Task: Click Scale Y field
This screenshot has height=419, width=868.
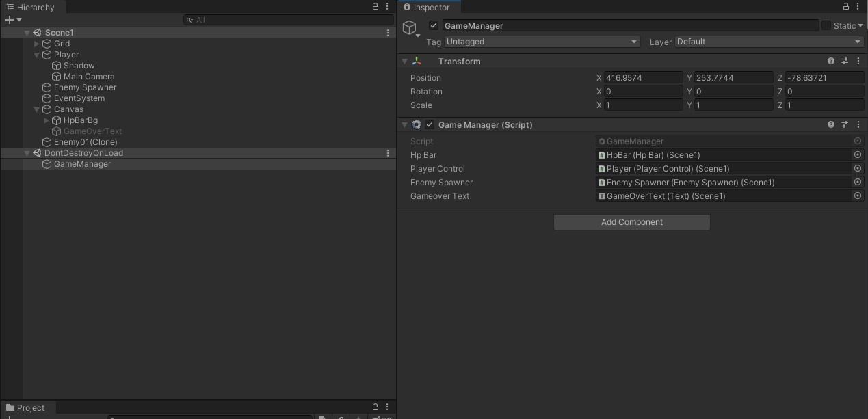Action: click(x=733, y=105)
